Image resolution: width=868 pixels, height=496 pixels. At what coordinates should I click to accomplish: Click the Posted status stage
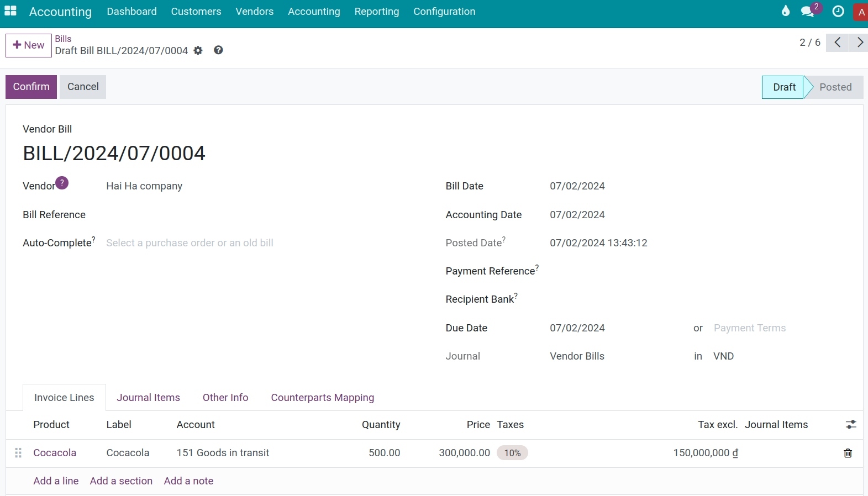pyautogui.click(x=835, y=87)
